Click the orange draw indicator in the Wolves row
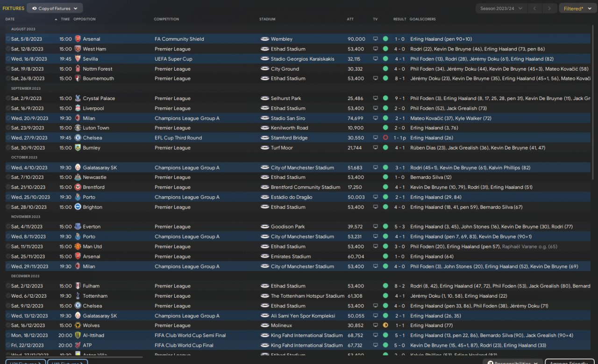The image size is (598, 364). (385, 326)
